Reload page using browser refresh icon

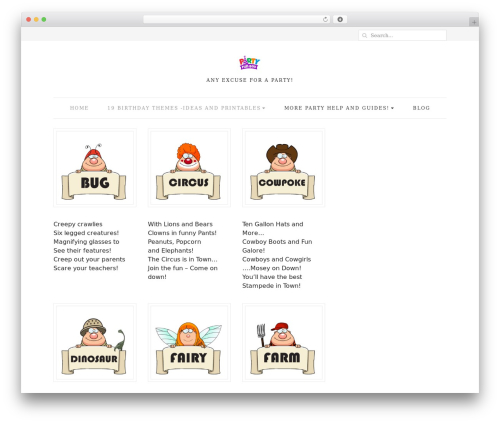coord(325,19)
